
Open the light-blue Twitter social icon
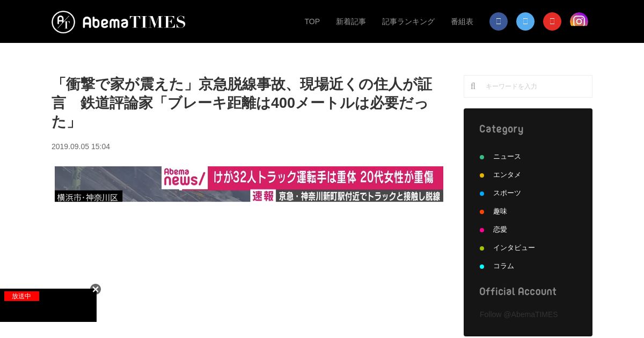click(x=525, y=21)
